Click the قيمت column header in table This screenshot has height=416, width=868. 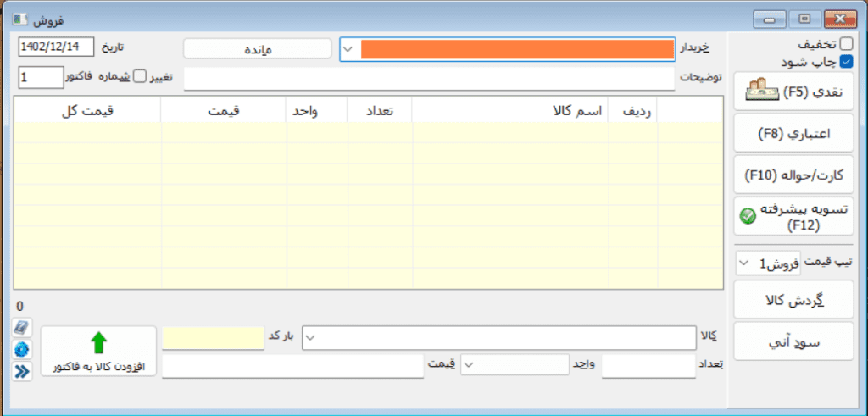click(224, 110)
